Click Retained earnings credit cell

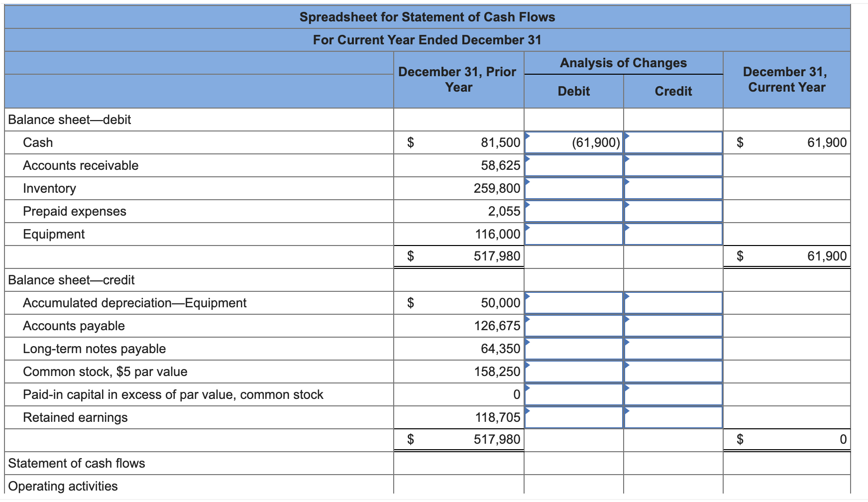click(x=673, y=417)
